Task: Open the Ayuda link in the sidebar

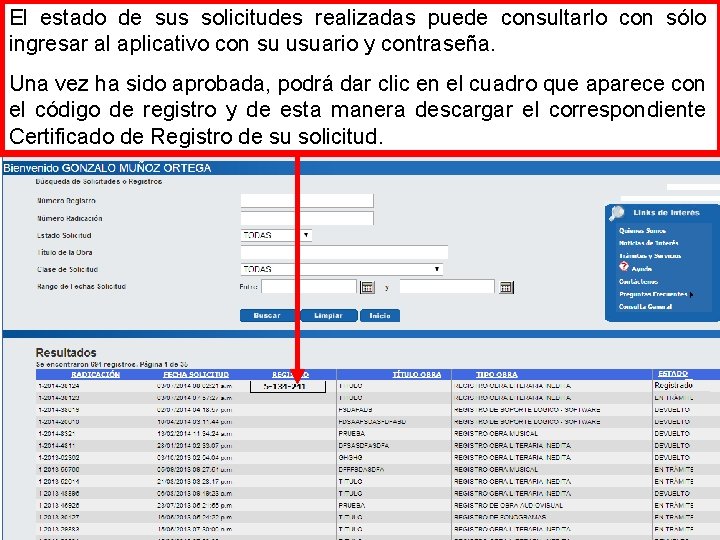Action: (641, 269)
